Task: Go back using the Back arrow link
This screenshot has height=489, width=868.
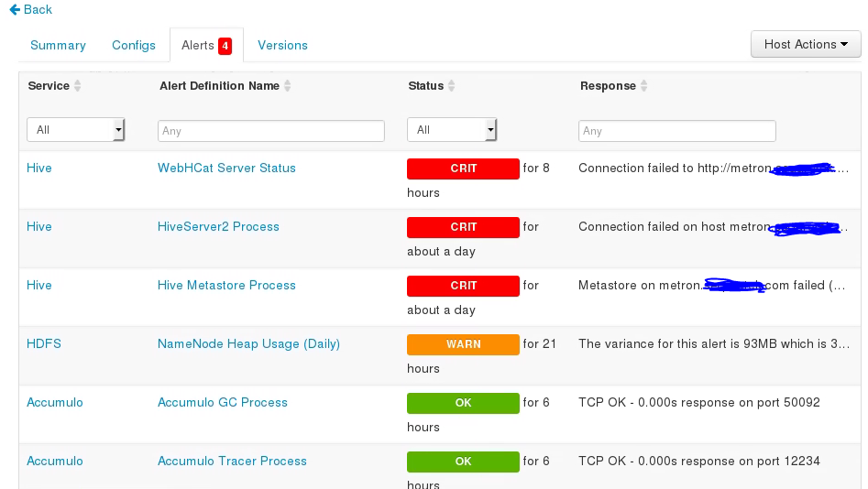Action: pos(31,9)
